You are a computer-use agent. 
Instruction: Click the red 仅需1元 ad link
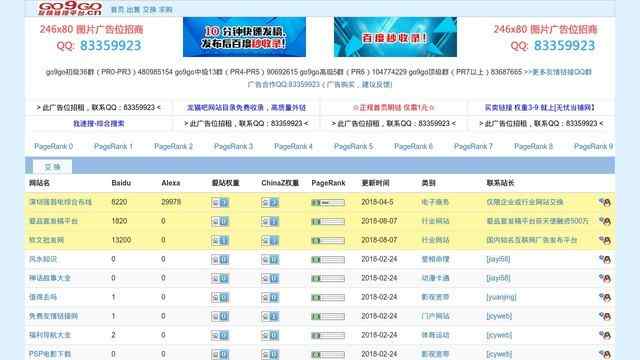tap(393, 108)
